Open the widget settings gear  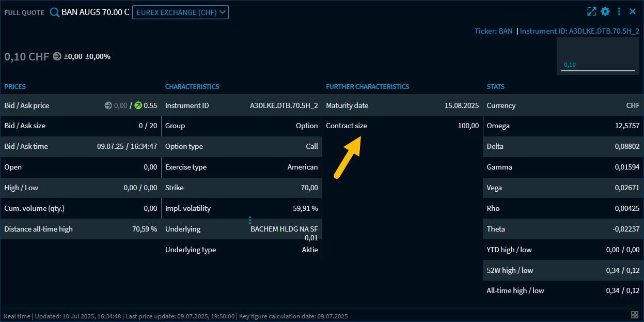[605, 11]
